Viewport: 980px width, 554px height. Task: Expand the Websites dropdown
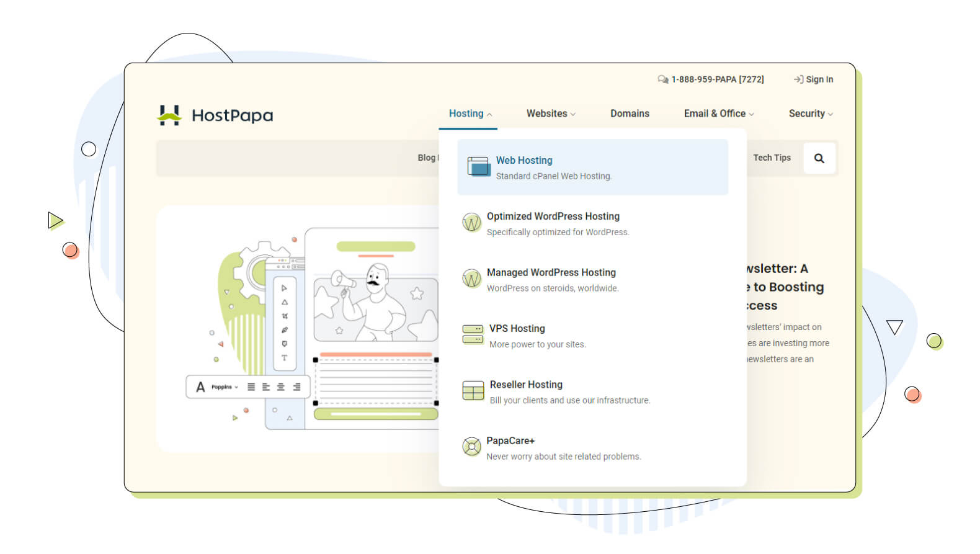551,114
